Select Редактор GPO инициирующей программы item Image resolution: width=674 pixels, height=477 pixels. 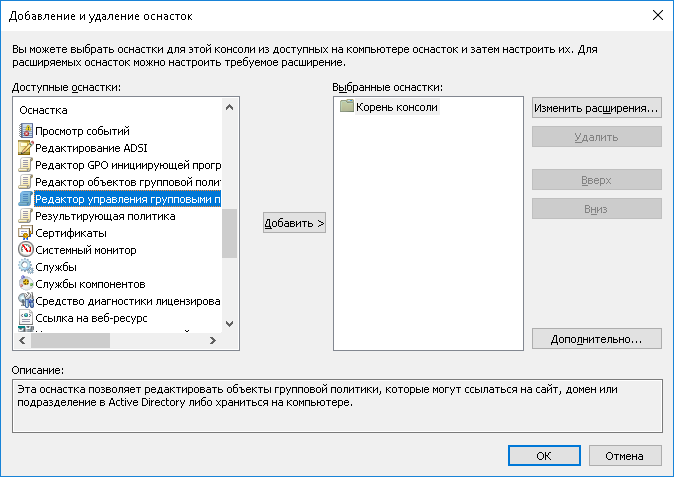[125, 165]
